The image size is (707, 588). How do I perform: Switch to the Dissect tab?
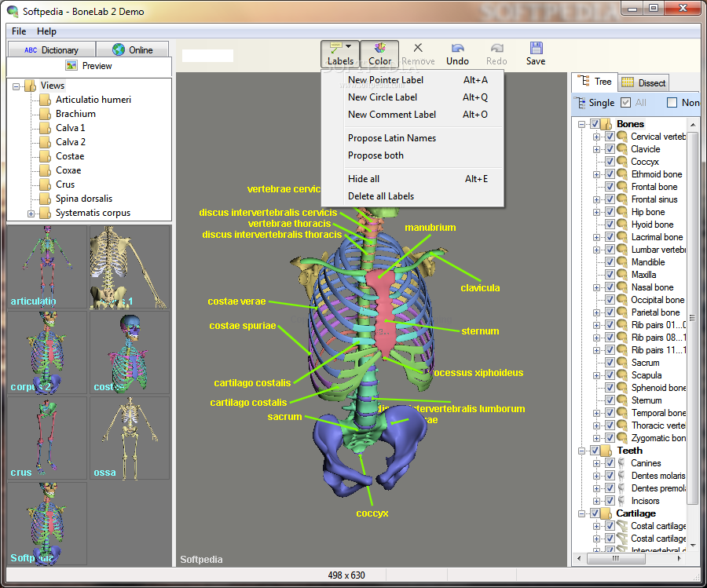pos(643,82)
